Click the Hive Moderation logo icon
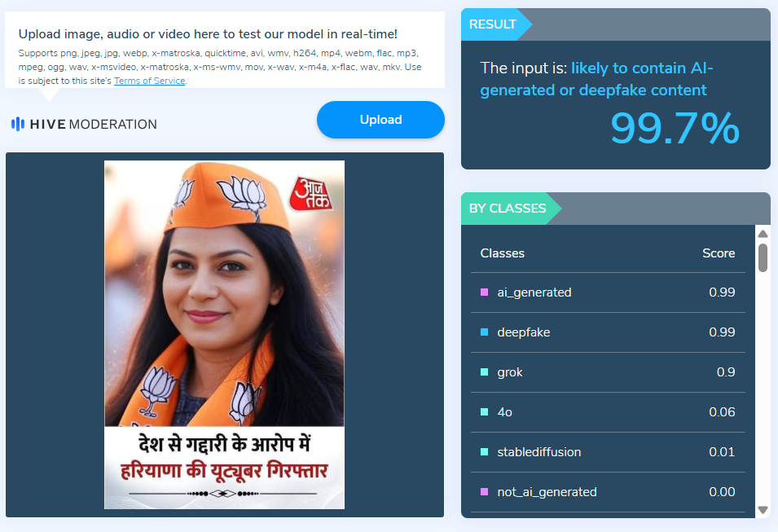Screen dimensions: 778x532 coord(18,124)
